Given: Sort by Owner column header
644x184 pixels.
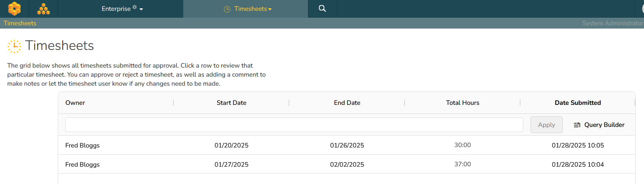Looking at the screenshot, I should pos(75,103).
